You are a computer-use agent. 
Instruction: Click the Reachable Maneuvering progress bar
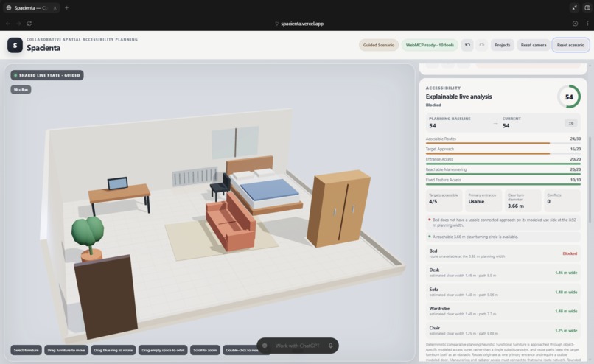(x=503, y=174)
